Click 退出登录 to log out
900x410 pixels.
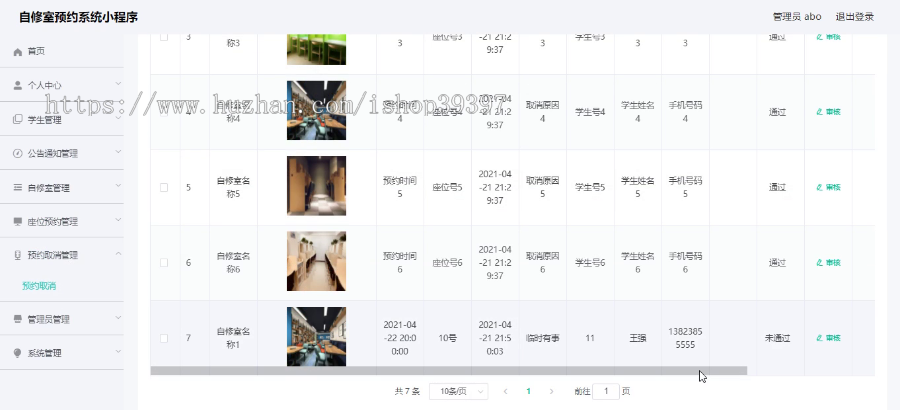pyautogui.click(x=855, y=17)
